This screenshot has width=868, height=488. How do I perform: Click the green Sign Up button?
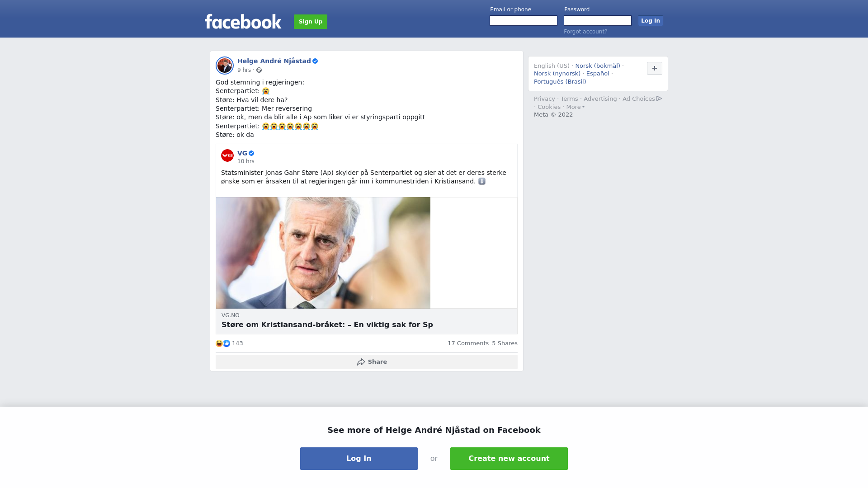pyautogui.click(x=311, y=22)
